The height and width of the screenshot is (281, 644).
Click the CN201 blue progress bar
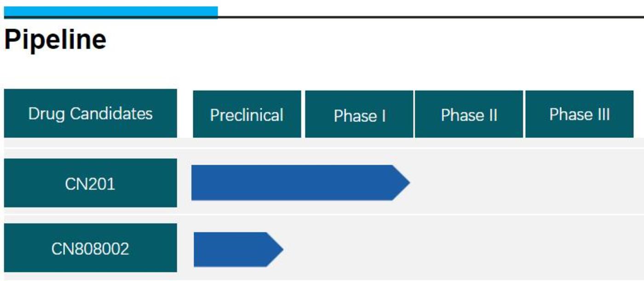(292, 183)
